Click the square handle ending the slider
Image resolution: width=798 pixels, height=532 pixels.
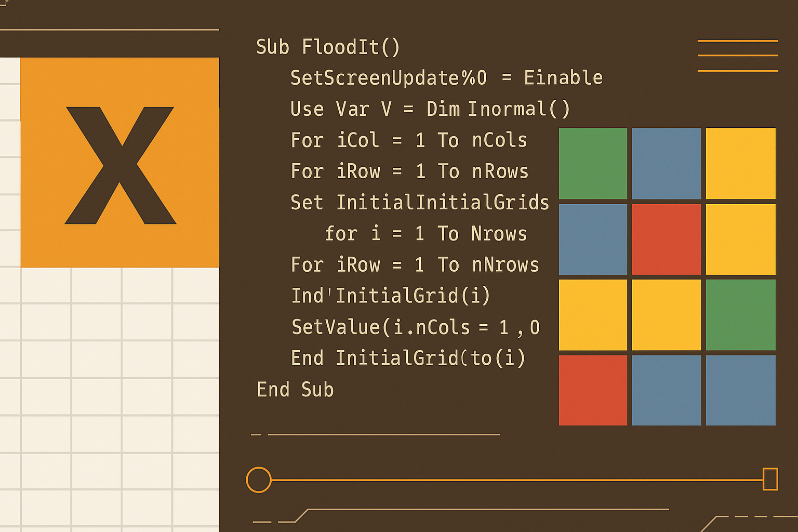point(770,479)
